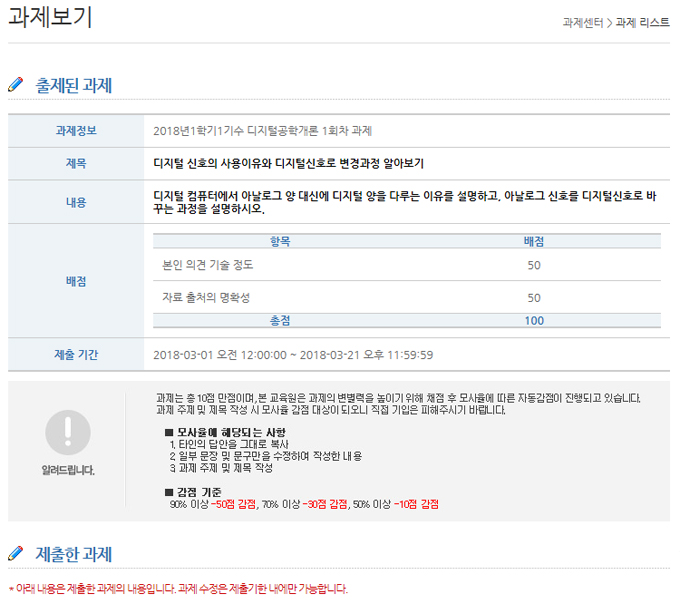This screenshot has height=600, width=680.
Task: Click the assignment title about 디지털 신호
Action: click(x=288, y=163)
